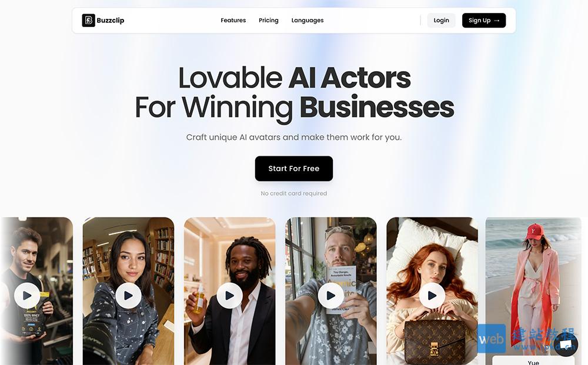Select the Yue avatar label card
The width and height of the screenshot is (588, 365).
533,361
